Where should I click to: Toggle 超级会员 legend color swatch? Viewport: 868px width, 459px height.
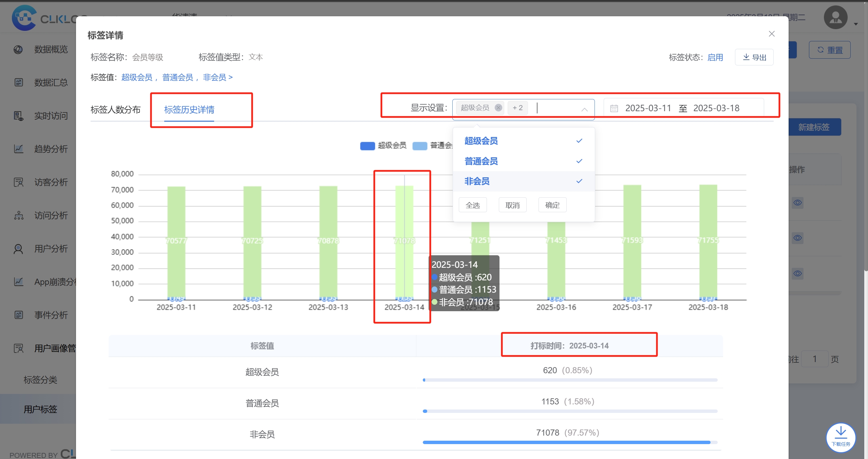[367, 146]
